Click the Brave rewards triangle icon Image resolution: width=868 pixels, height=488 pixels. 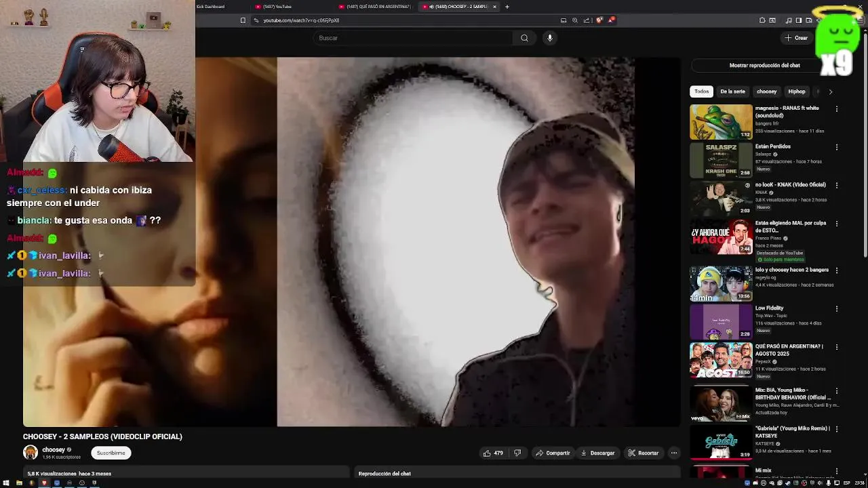pos(611,20)
